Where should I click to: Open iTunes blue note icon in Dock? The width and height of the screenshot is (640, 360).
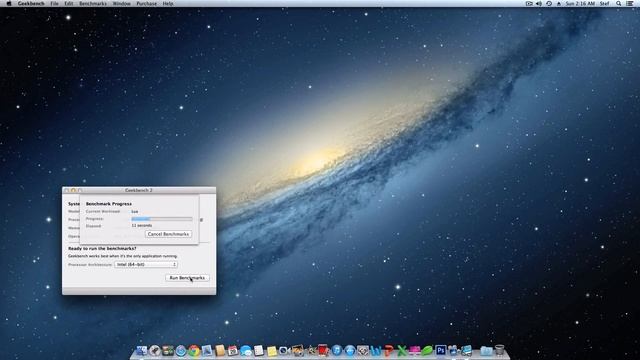click(x=337, y=350)
